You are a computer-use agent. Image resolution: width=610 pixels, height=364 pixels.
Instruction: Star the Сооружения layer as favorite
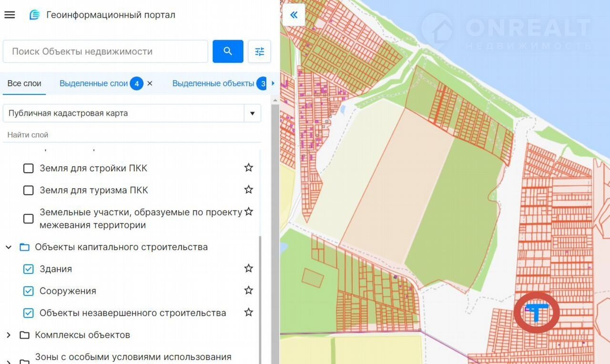248,291
